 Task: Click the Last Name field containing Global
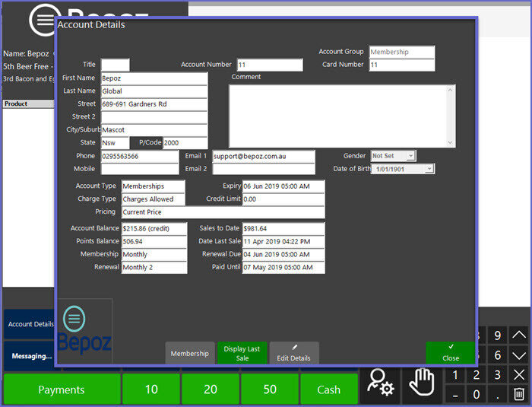pos(154,91)
